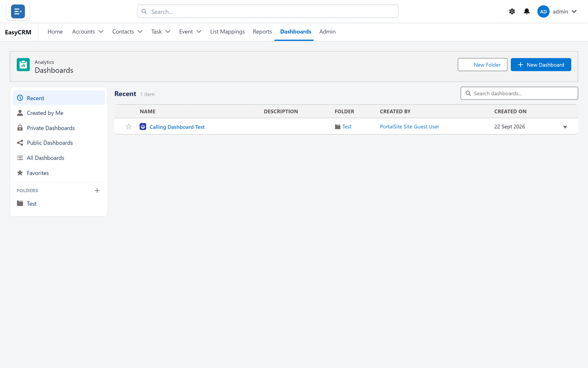Focus the global Search field
Screen dimensions: 588x368
tap(268, 11)
